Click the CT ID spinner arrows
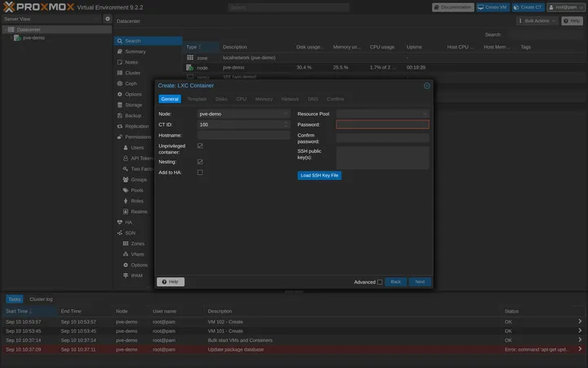 [286, 124]
